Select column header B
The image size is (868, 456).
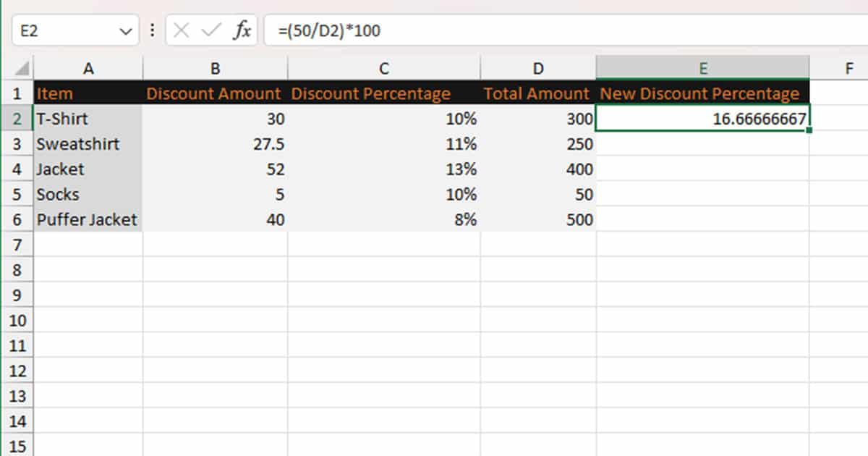pyautogui.click(x=214, y=67)
